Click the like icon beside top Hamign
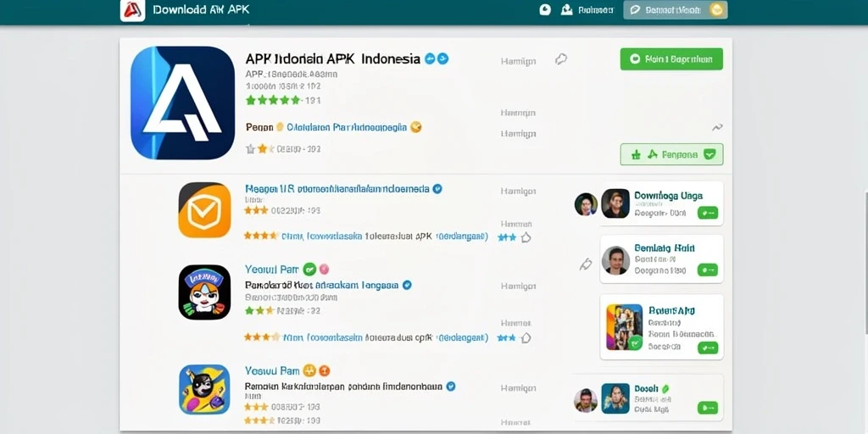The width and height of the screenshot is (868, 434). click(561, 59)
